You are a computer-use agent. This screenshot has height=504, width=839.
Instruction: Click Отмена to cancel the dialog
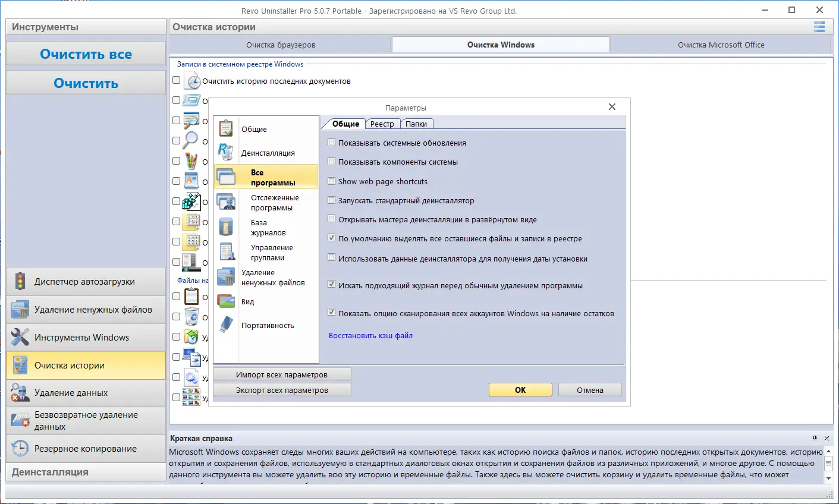[x=590, y=390]
